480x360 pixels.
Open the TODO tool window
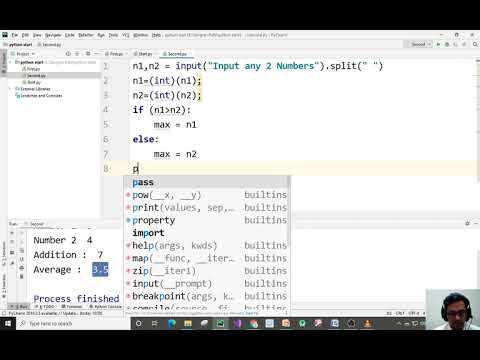click(45, 306)
